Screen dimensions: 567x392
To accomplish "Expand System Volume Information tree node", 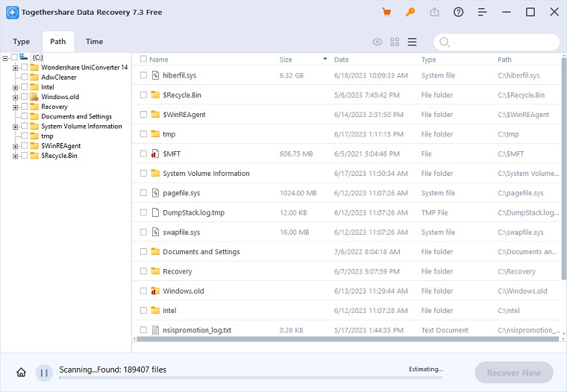I will (15, 127).
